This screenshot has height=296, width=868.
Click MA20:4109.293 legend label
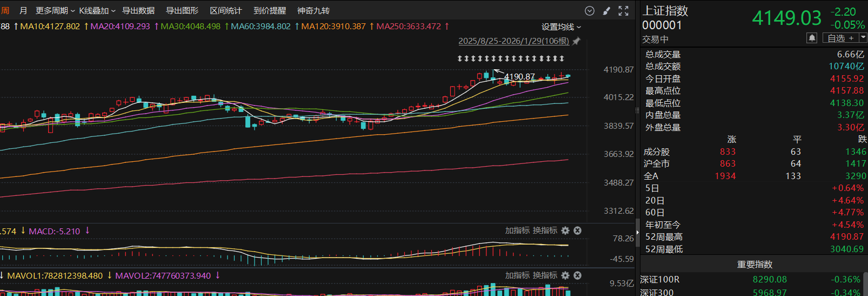120,26
